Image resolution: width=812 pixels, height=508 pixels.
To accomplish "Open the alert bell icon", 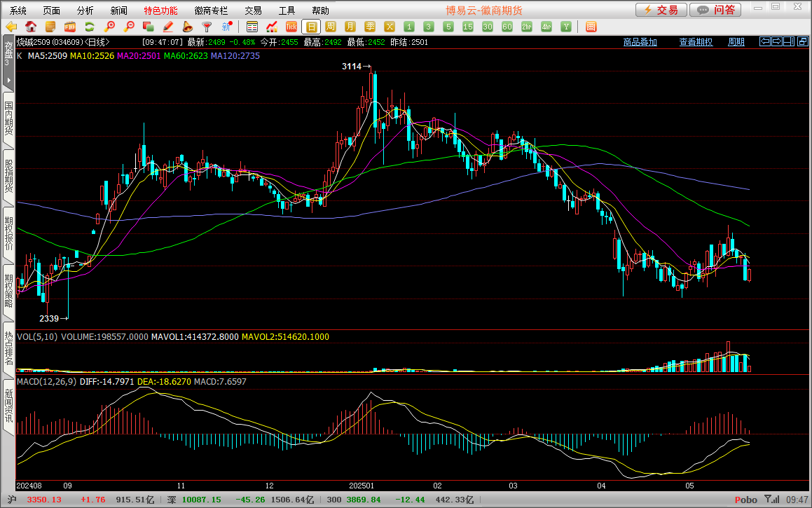I will pos(187,27).
